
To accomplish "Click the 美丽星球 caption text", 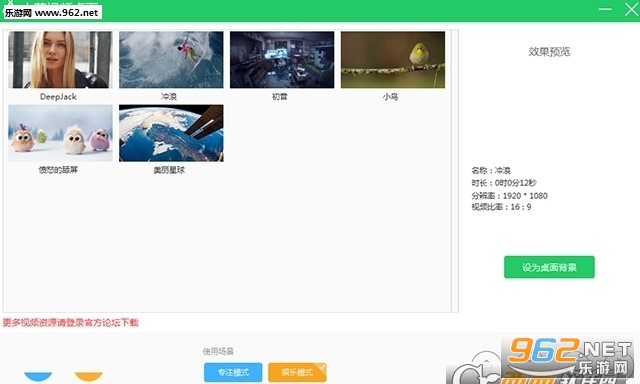I will pos(169,170).
